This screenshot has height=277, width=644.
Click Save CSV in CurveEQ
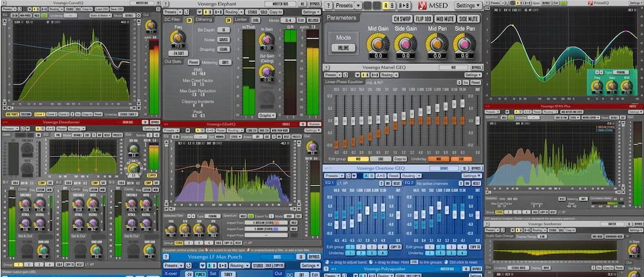tap(117, 8)
